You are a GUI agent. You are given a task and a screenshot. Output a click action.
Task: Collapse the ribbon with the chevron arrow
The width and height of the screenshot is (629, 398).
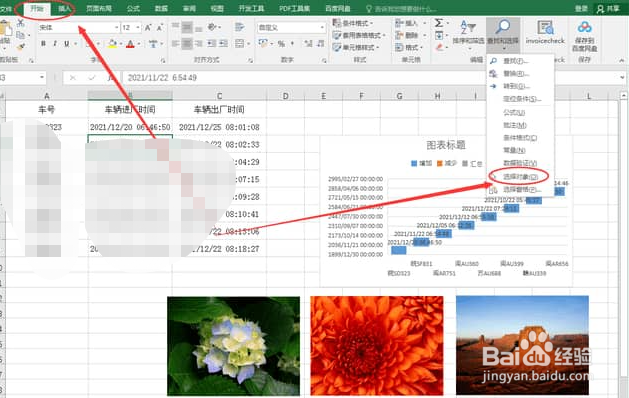[622, 60]
